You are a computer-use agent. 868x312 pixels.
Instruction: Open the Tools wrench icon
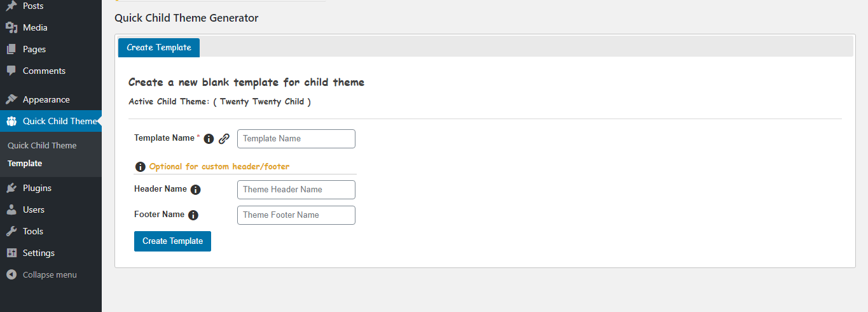point(11,231)
